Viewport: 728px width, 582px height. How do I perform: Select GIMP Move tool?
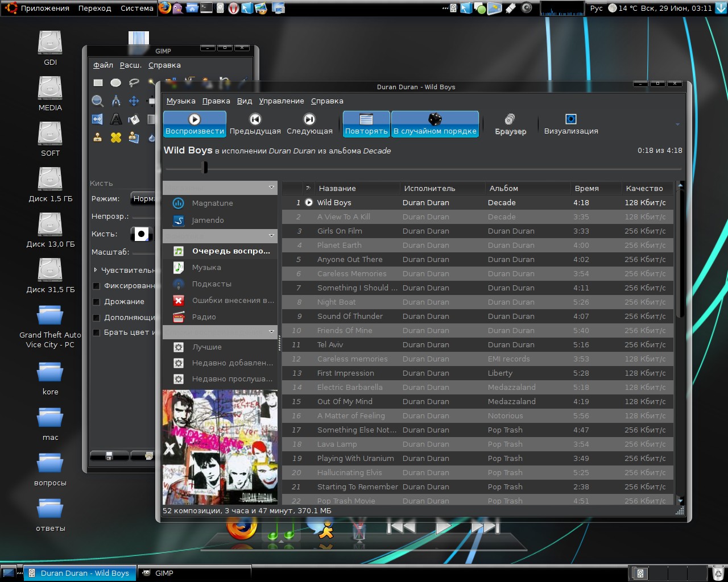coord(134,101)
